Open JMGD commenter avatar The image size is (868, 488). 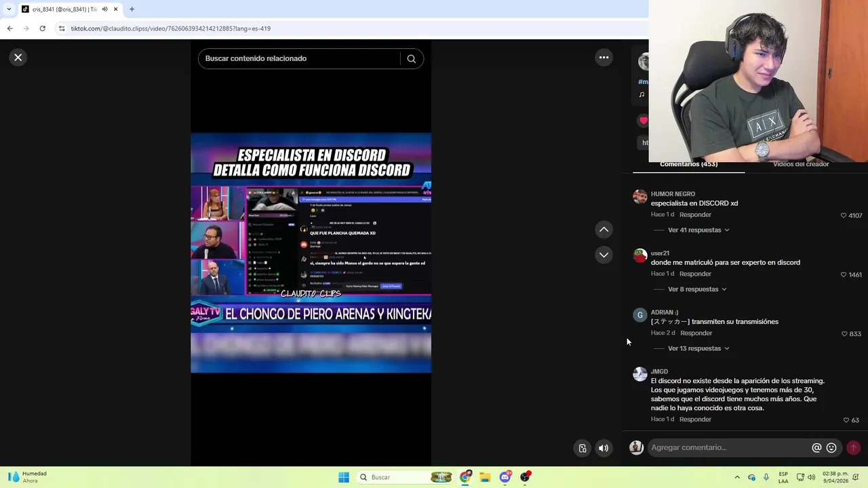click(x=639, y=374)
